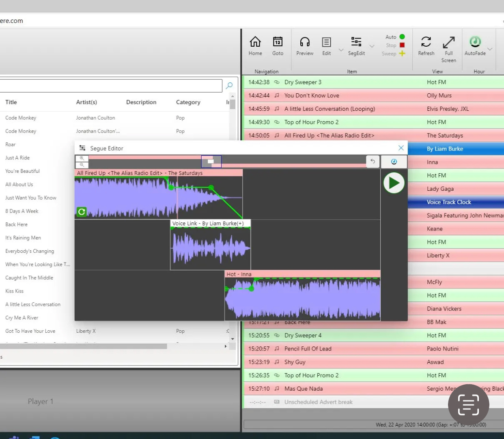The height and width of the screenshot is (439, 504).
Task: Open the SegEdit tool in the ribbon
Action: tap(356, 42)
